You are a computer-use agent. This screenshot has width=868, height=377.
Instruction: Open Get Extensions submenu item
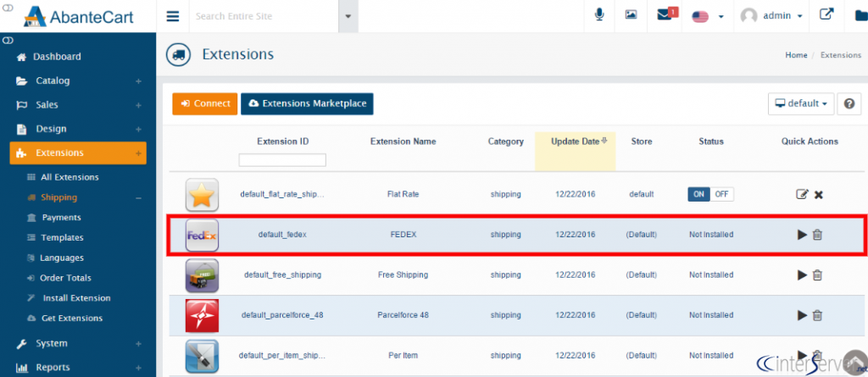pyautogui.click(x=72, y=319)
